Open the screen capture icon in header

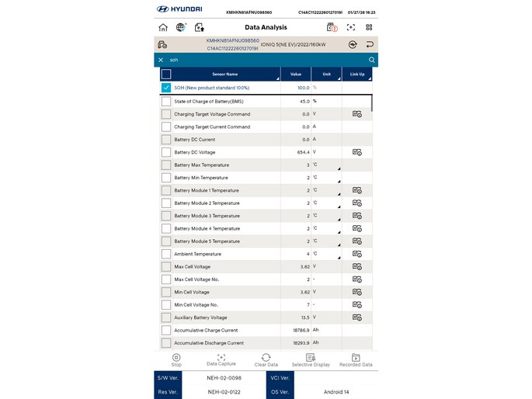[x=351, y=27]
